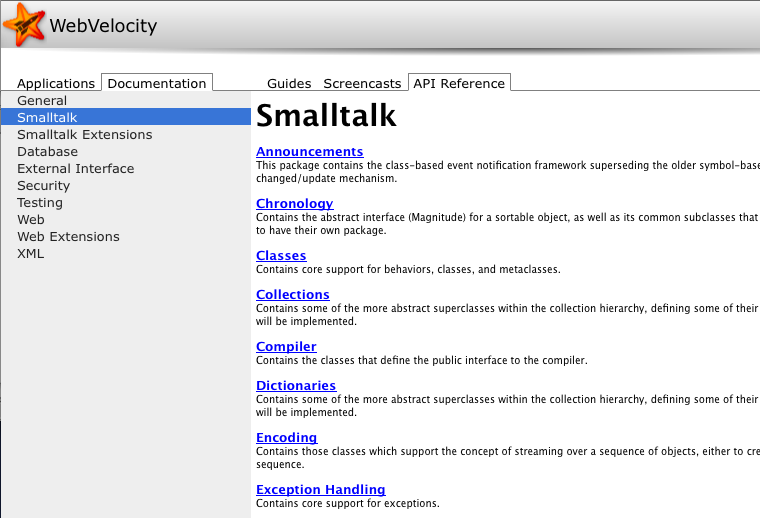Open the Collections package link
The image size is (760, 518).
click(293, 295)
